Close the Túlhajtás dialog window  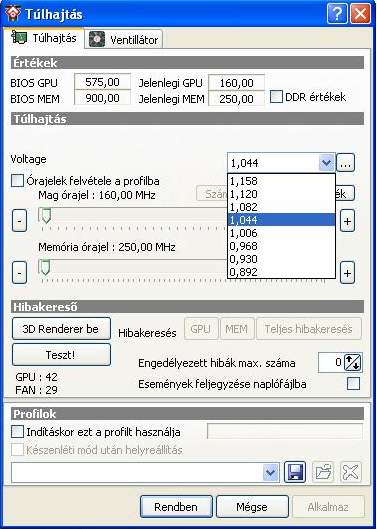pyautogui.click(x=360, y=13)
